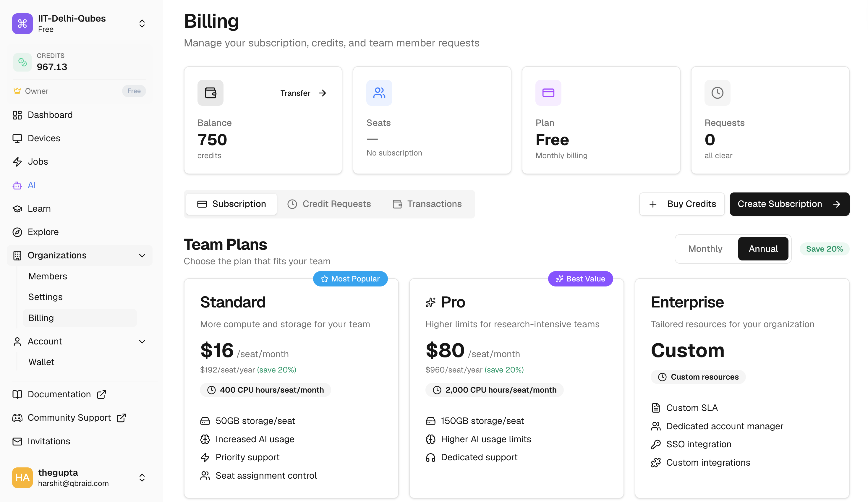
Task: Click the Seats users icon
Action: tap(379, 93)
